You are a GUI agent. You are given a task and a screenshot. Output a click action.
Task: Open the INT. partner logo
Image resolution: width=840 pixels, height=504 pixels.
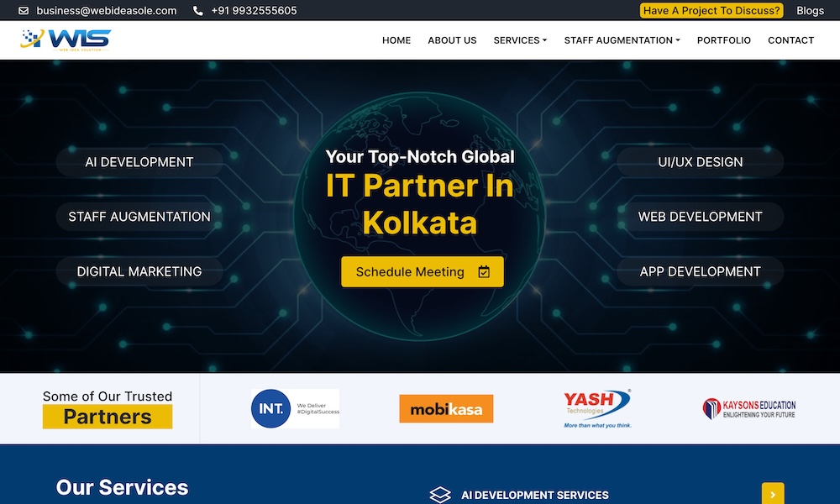click(x=295, y=409)
